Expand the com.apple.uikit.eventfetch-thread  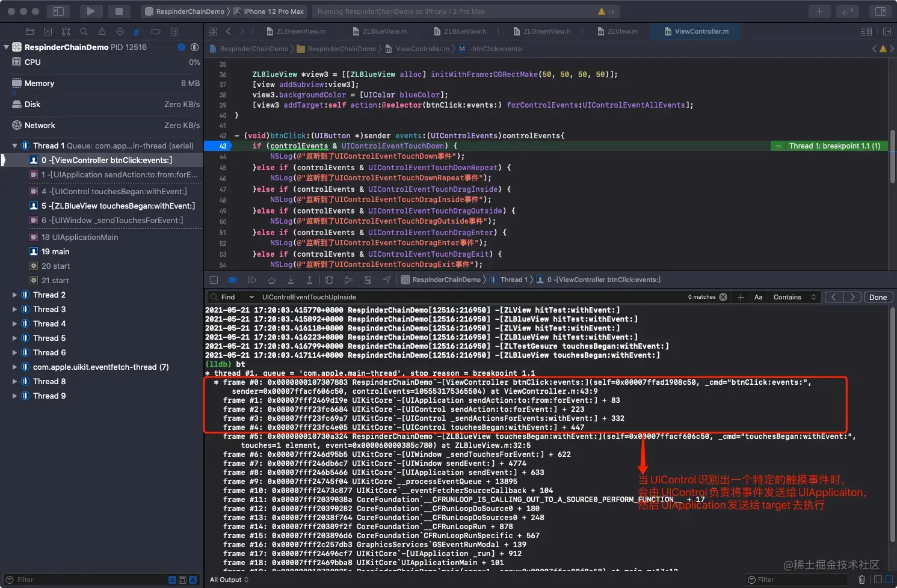click(x=14, y=367)
